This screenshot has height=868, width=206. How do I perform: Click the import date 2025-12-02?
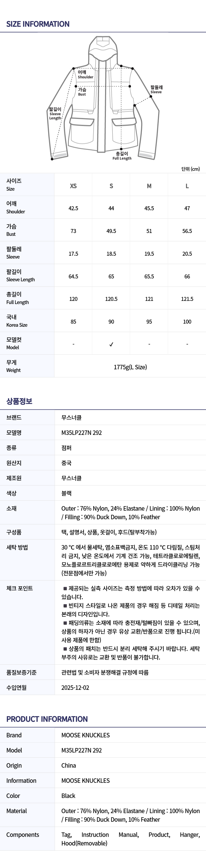click(75, 688)
